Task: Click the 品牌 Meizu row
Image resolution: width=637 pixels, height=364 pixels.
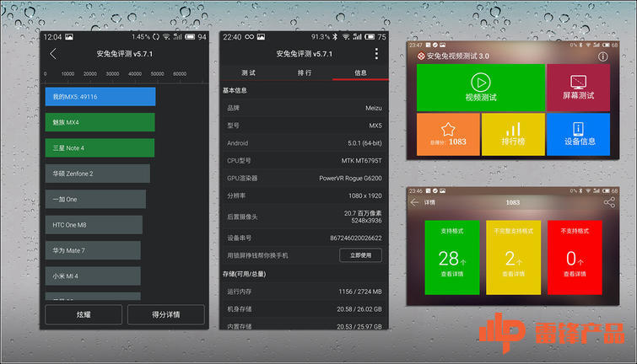Action: pos(304,108)
